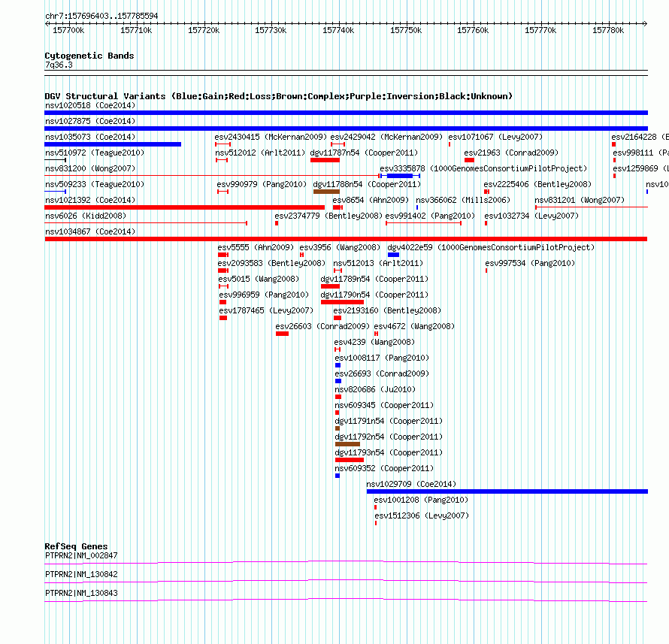This screenshot has height=644, width=669.
Task: Open variant esv3956 (Wang2008)
Action: coord(340,247)
